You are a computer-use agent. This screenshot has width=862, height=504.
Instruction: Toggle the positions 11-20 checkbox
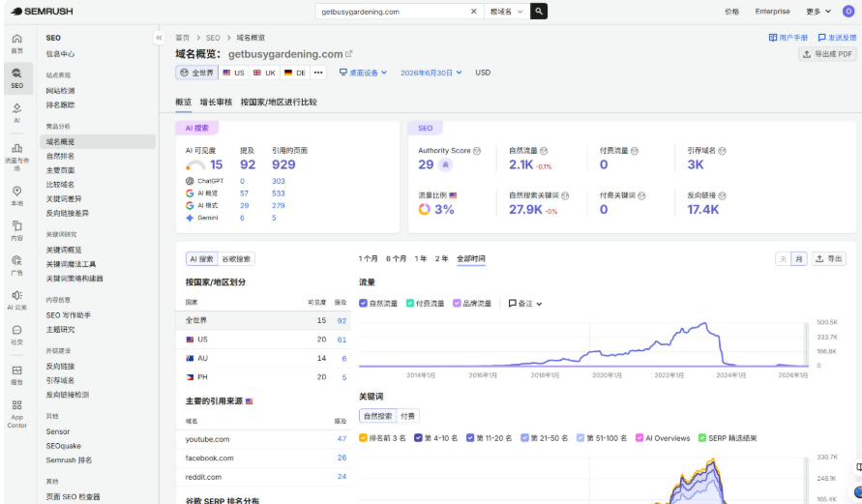470,438
